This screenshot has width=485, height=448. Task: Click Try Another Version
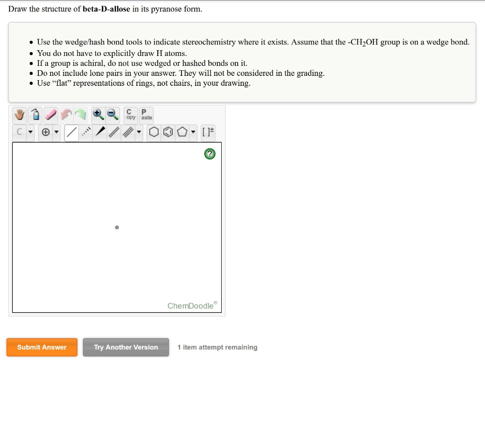coord(126,347)
